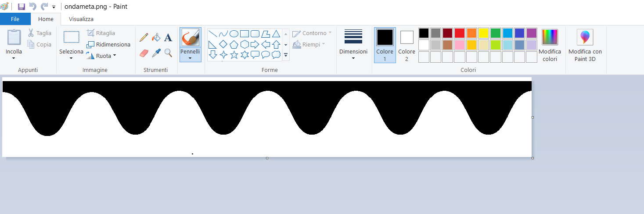Activate Colore 2 background color
644x214 pixels.
coord(407,45)
